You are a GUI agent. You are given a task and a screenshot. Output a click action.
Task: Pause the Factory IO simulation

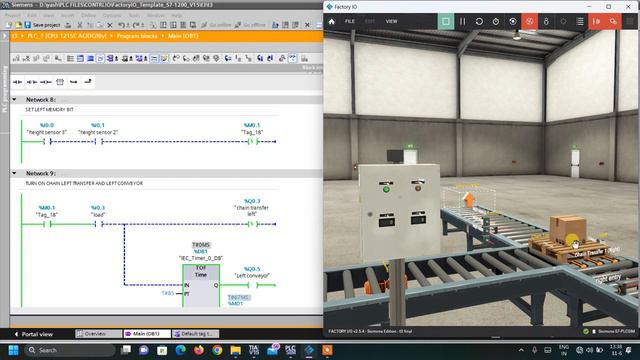click(x=462, y=21)
